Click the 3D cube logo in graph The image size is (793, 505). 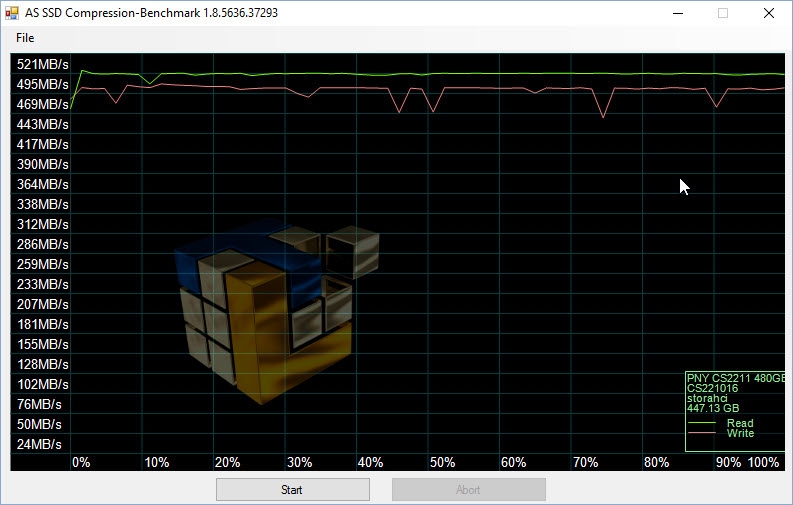pos(276,311)
